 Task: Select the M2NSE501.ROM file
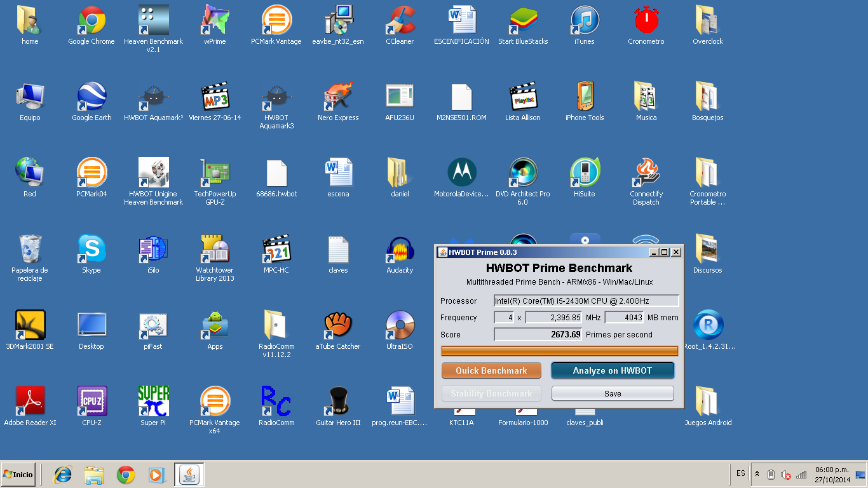(x=461, y=102)
